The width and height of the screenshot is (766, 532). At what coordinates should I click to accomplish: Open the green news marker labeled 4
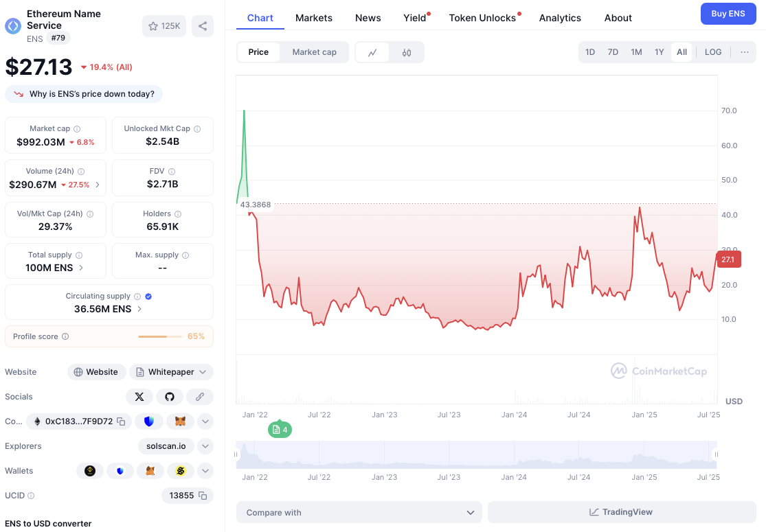[280, 430]
